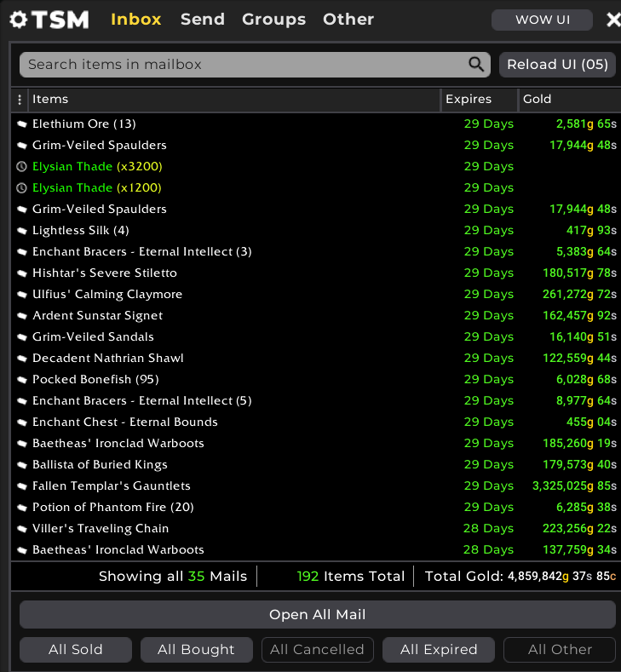Select Ardent Sunstar Signet mail
The image size is (621, 672).
point(316,316)
